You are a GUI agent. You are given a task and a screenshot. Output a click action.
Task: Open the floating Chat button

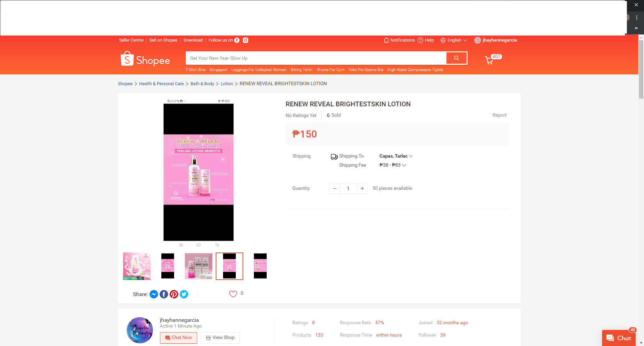pos(619,338)
